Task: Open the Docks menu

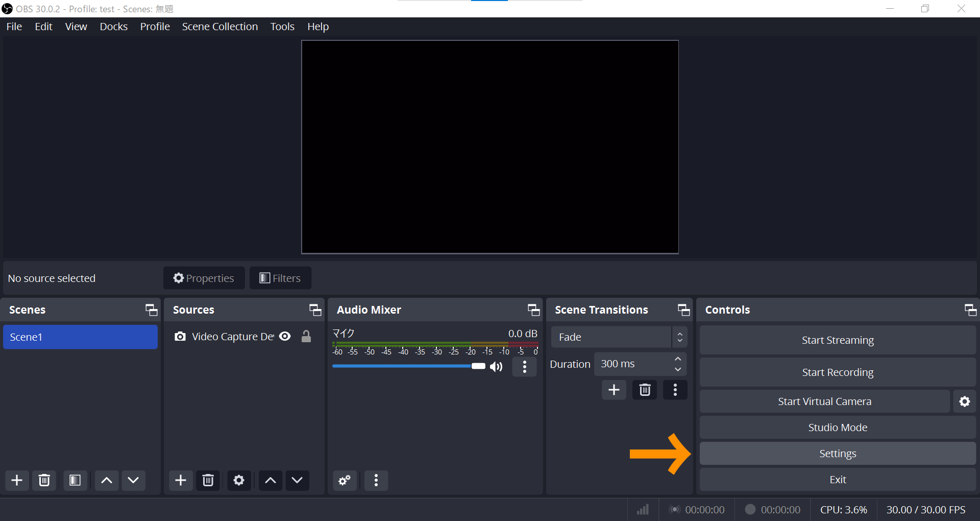Action: (114, 27)
